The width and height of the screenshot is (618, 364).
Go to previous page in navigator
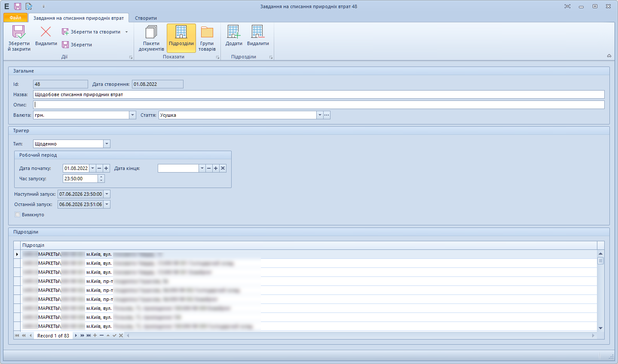[24, 336]
